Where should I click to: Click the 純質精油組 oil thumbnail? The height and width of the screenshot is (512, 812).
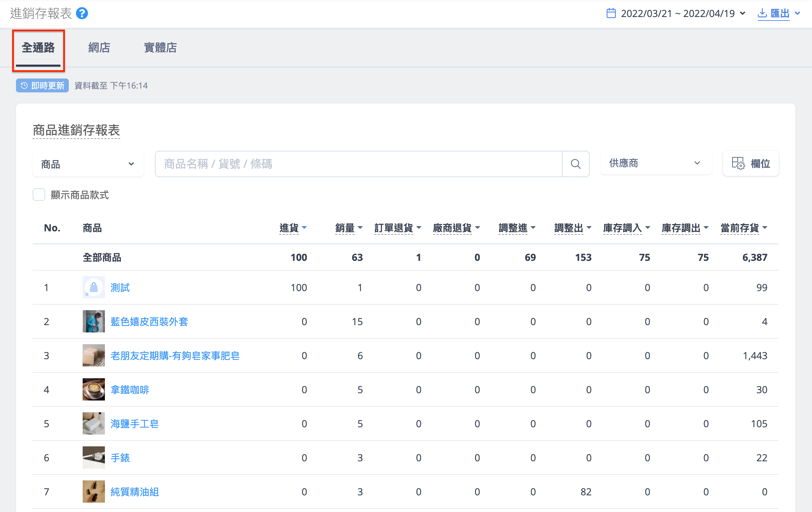(94, 492)
